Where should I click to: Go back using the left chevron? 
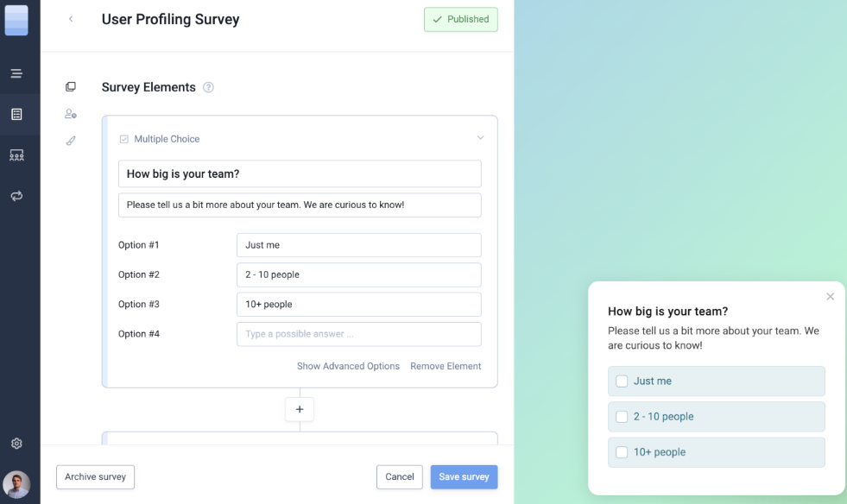click(71, 19)
